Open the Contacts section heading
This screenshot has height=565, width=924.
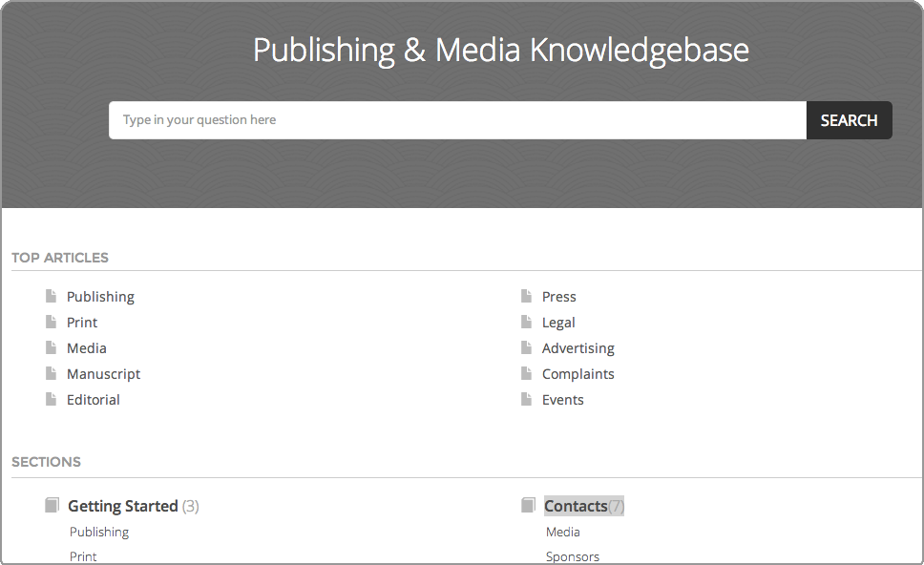pos(576,506)
